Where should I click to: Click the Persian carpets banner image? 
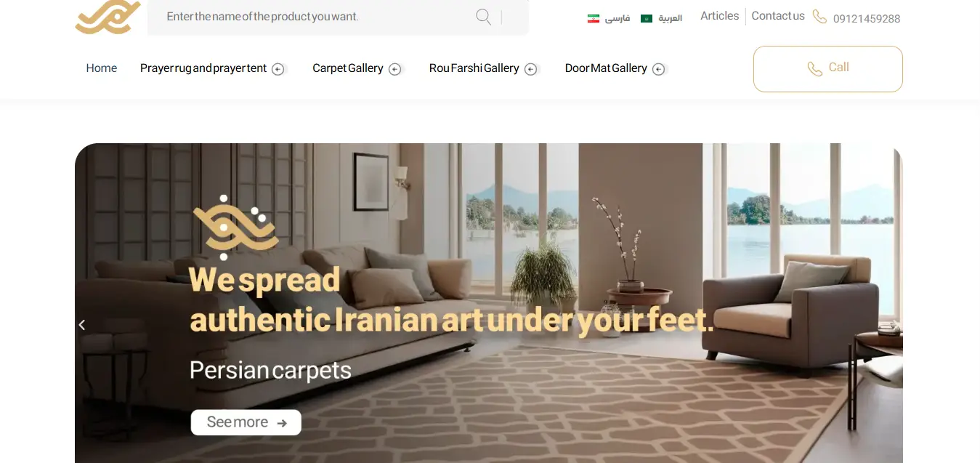[x=489, y=303]
